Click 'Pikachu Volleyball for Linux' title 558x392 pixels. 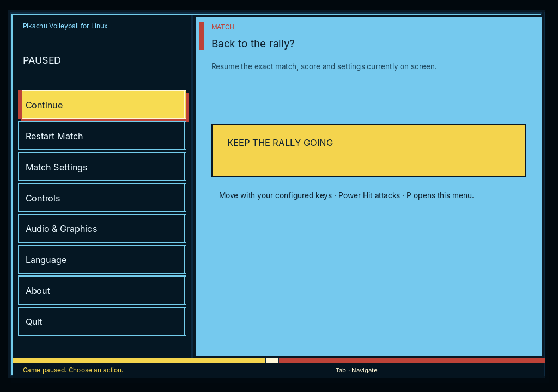[65, 26]
